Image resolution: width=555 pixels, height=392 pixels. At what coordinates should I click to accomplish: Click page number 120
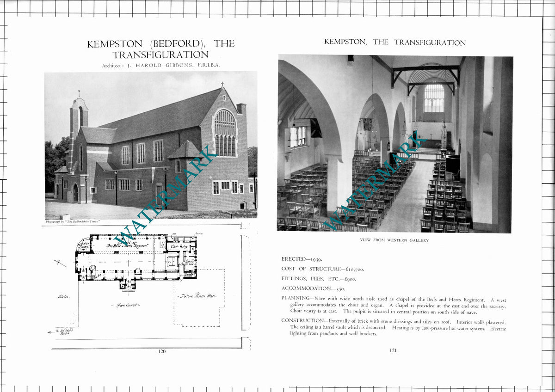point(161,351)
